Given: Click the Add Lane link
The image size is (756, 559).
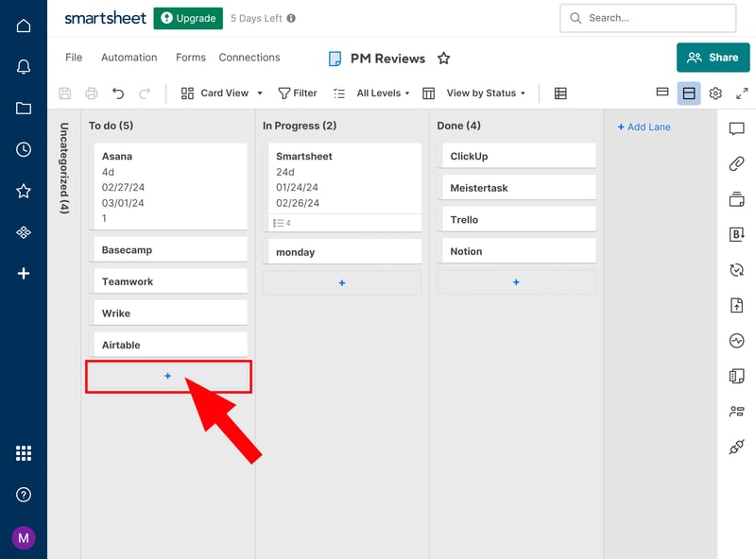Looking at the screenshot, I should pyautogui.click(x=644, y=127).
